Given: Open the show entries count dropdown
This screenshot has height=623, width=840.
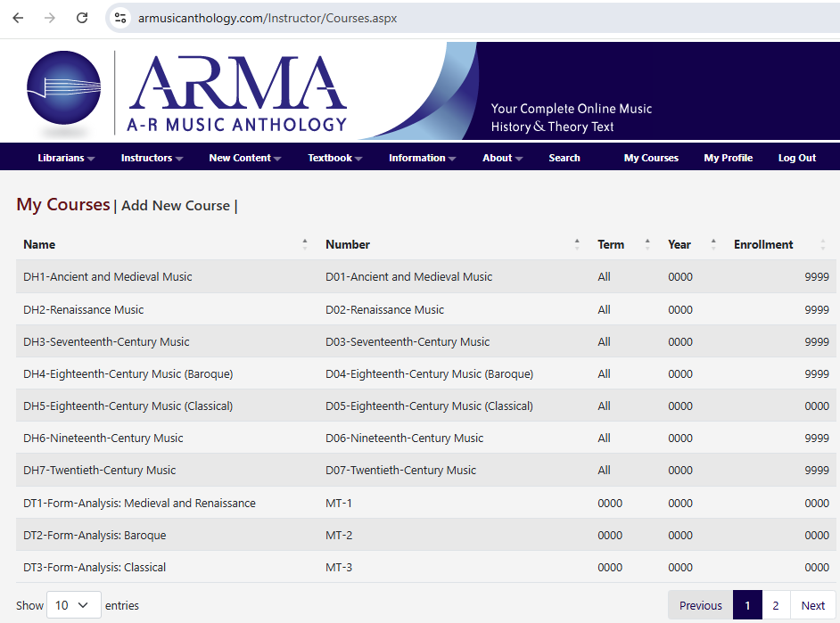Looking at the screenshot, I should [74, 605].
